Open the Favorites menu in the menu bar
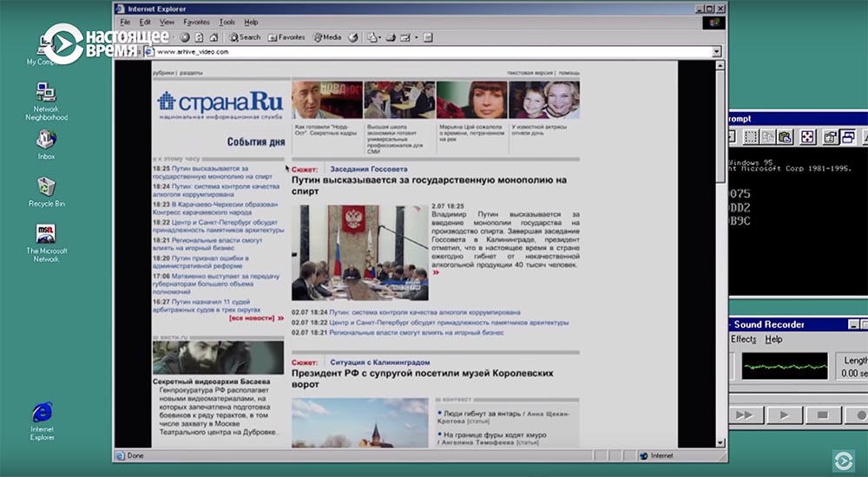This screenshot has height=477, width=868. [196, 23]
